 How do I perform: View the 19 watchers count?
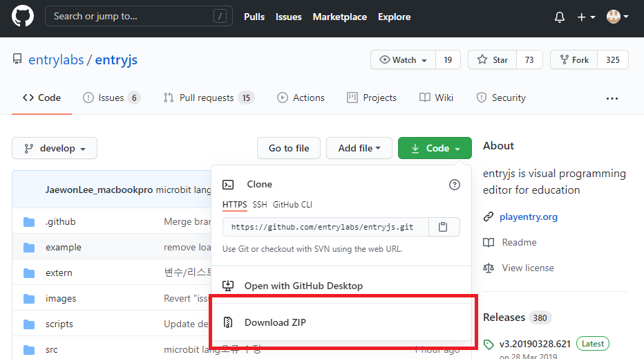tap(448, 59)
